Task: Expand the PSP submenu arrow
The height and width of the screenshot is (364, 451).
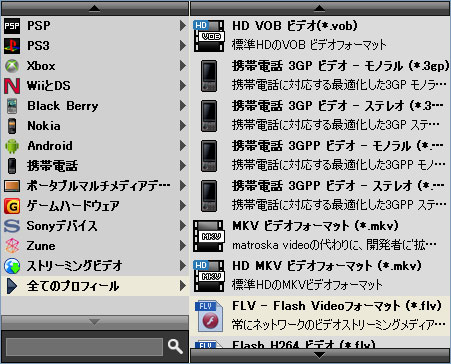Action: pyautogui.click(x=182, y=26)
